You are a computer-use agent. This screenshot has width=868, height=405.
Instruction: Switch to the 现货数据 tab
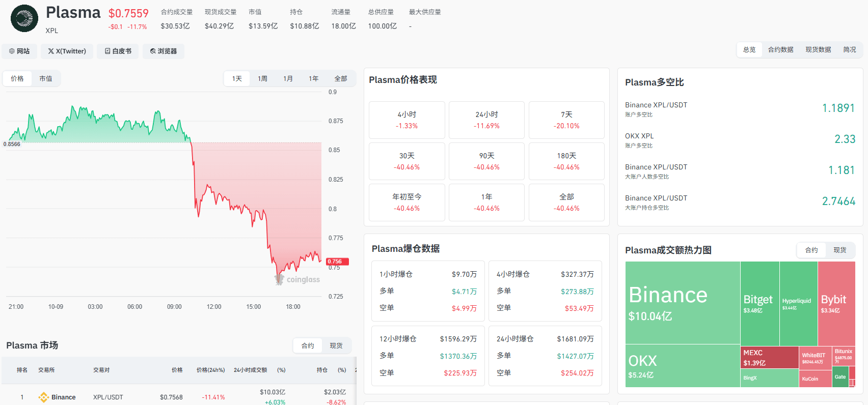coord(818,50)
